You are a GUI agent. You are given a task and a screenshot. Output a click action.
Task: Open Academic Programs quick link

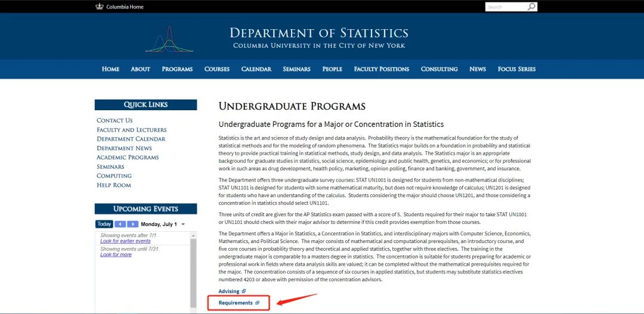128,157
